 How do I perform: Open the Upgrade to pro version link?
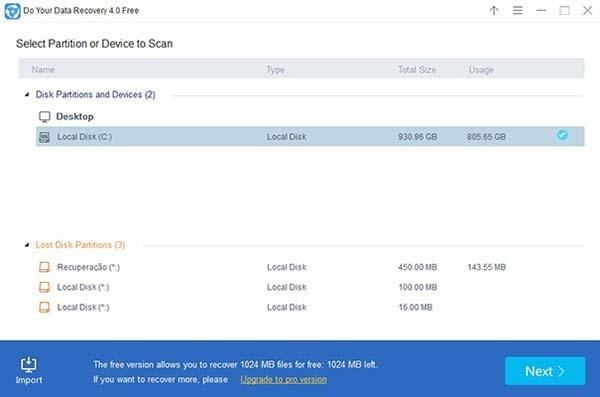click(284, 379)
